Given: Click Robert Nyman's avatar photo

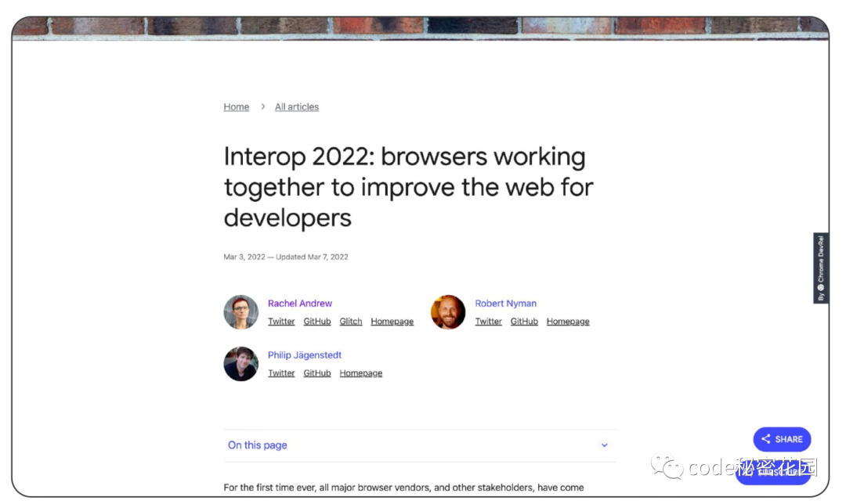Looking at the screenshot, I should (448, 312).
